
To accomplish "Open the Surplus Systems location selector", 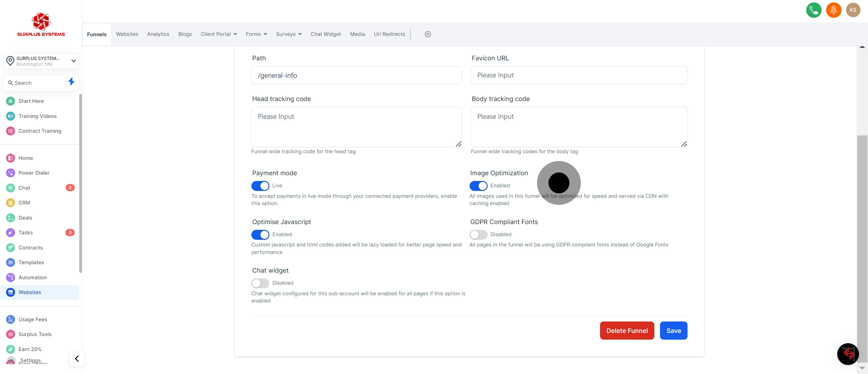I will (41, 61).
